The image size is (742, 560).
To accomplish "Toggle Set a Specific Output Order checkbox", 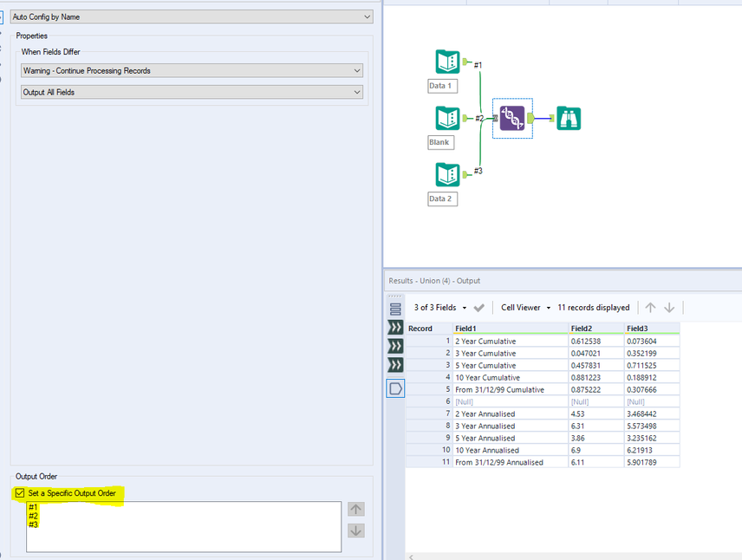I will (20, 492).
